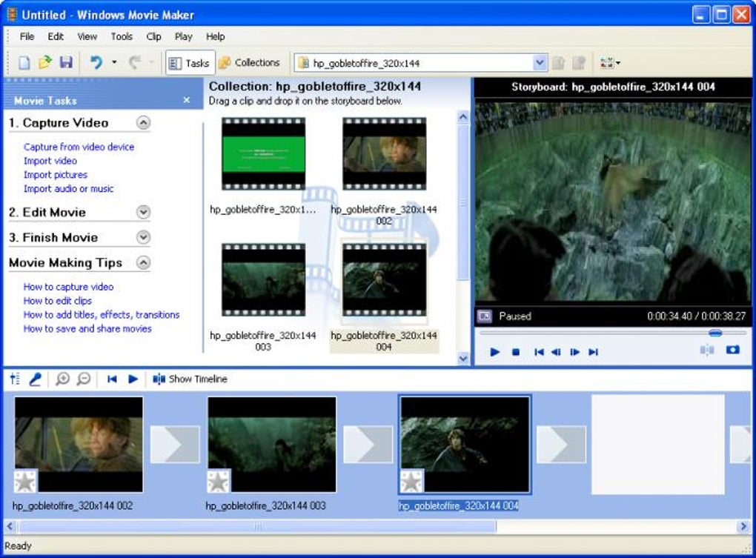Open the Tools menu
The height and width of the screenshot is (558, 756).
click(122, 36)
